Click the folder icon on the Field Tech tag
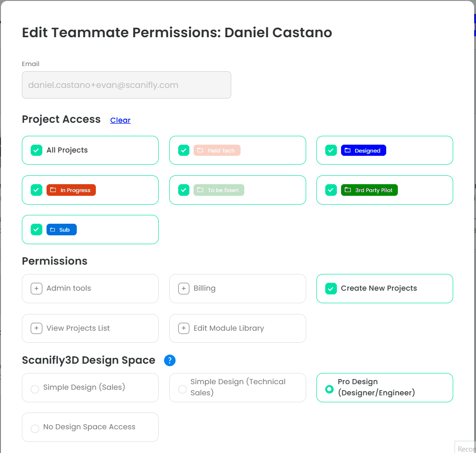This screenshot has height=453, width=476. pos(200,150)
